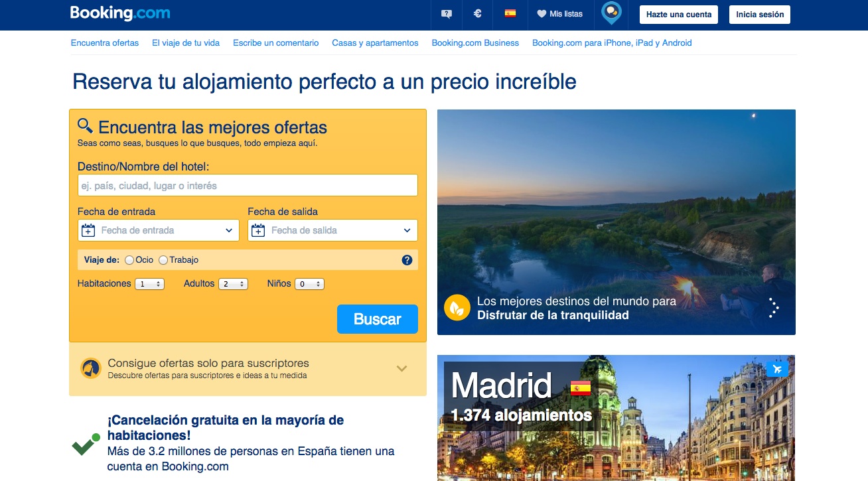Click the magnifying glass search icon
Image resolution: width=868 pixels, height=481 pixels.
[85, 125]
